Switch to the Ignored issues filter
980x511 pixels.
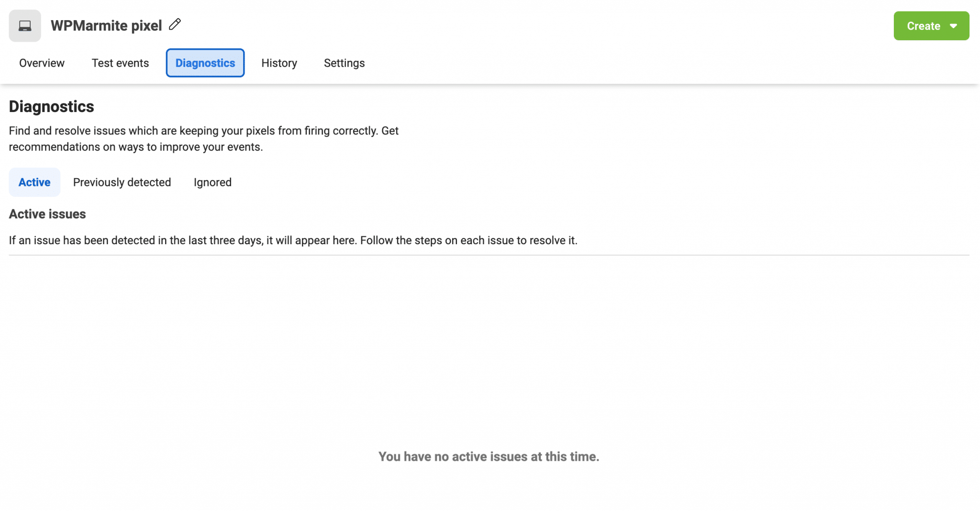[x=212, y=182]
